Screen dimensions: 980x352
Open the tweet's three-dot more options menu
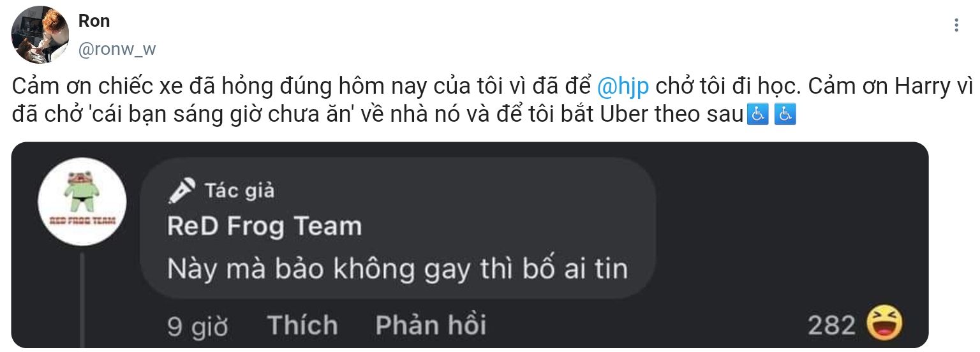[956, 25]
